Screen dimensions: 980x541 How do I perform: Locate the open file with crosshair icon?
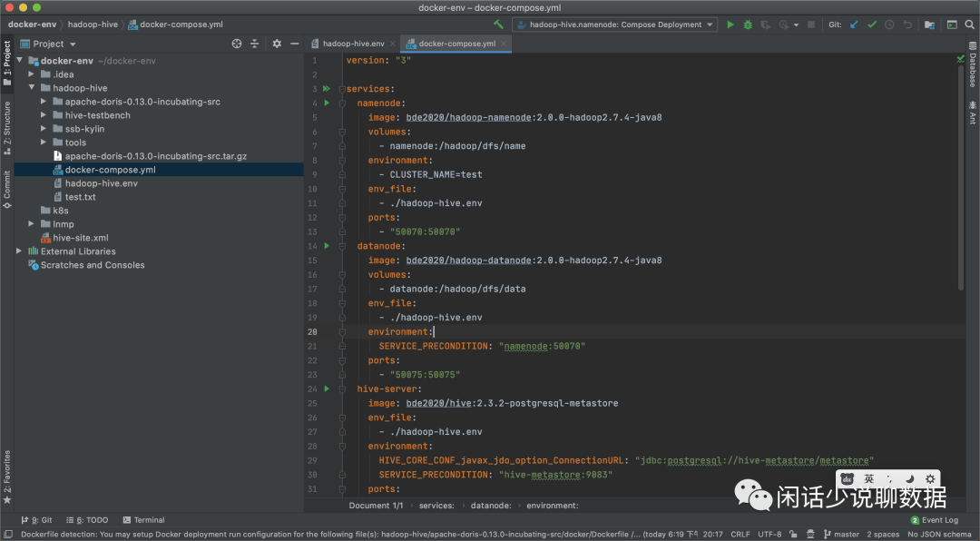237,44
